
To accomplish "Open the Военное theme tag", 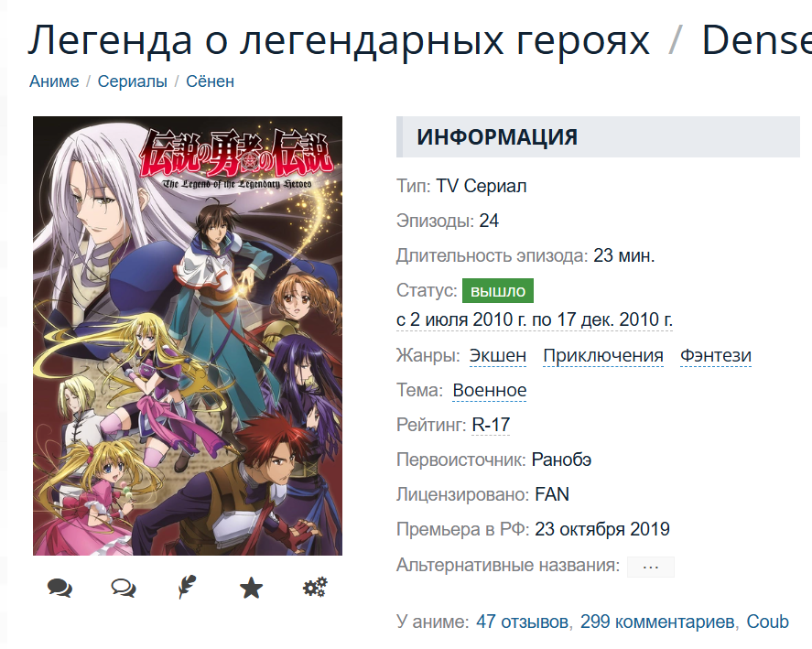I will (x=490, y=391).
